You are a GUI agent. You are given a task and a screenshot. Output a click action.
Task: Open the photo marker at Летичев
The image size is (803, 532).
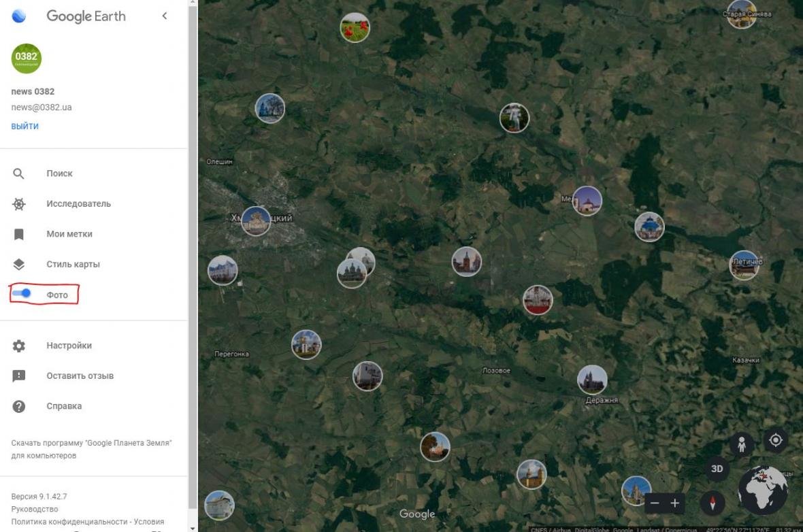click(744, 265)
